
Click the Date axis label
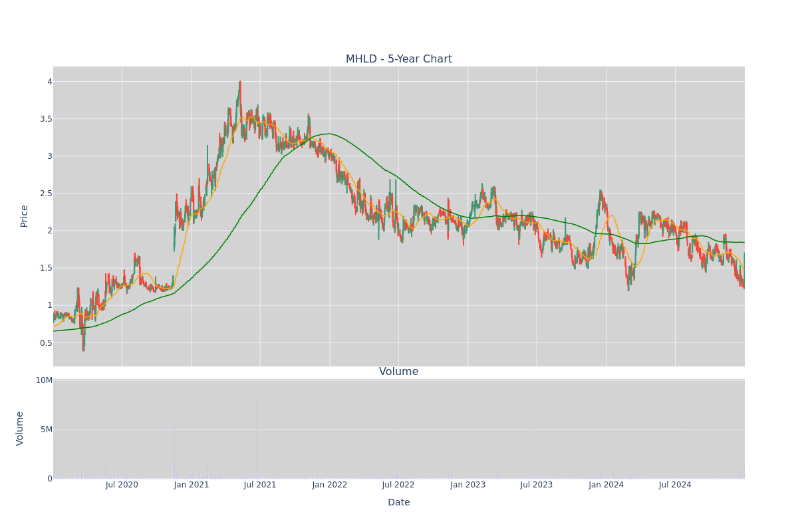[x=398, y=503]
